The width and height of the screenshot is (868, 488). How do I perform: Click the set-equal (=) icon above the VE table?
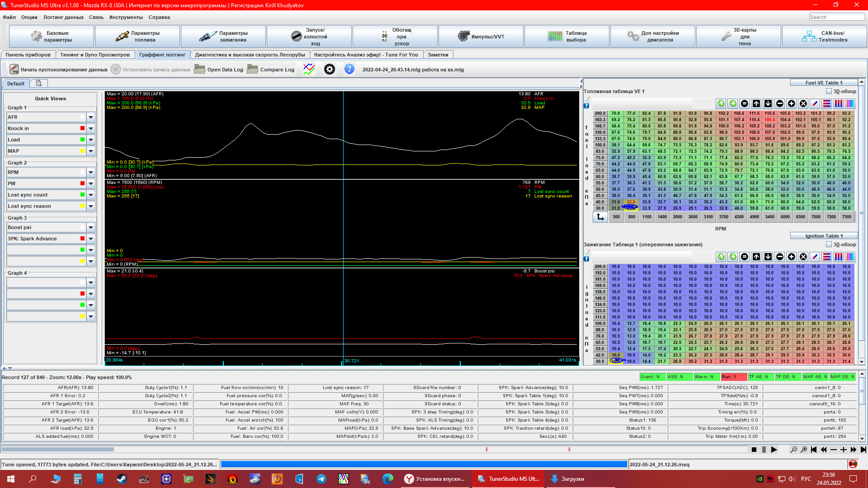click(x=745, y=103)
